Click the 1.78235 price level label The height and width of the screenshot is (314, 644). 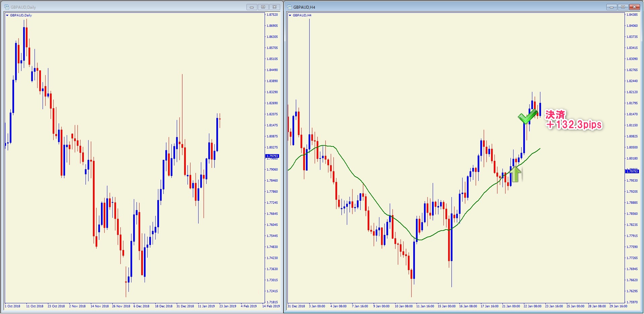coord(632,225)
